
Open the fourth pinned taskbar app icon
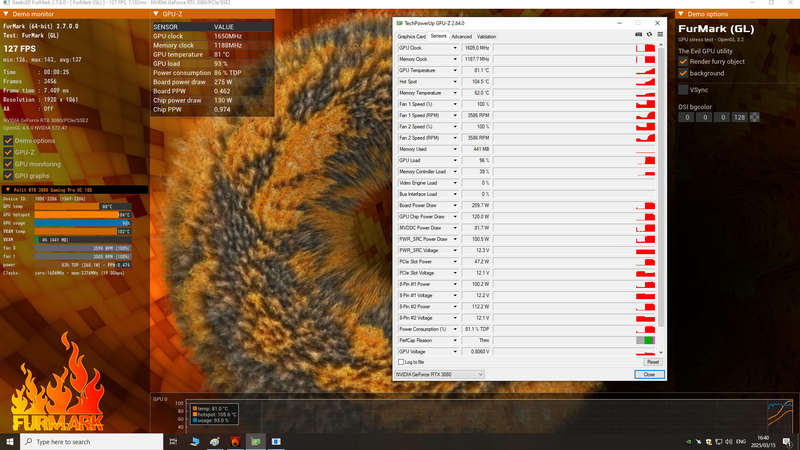point(215,441)
